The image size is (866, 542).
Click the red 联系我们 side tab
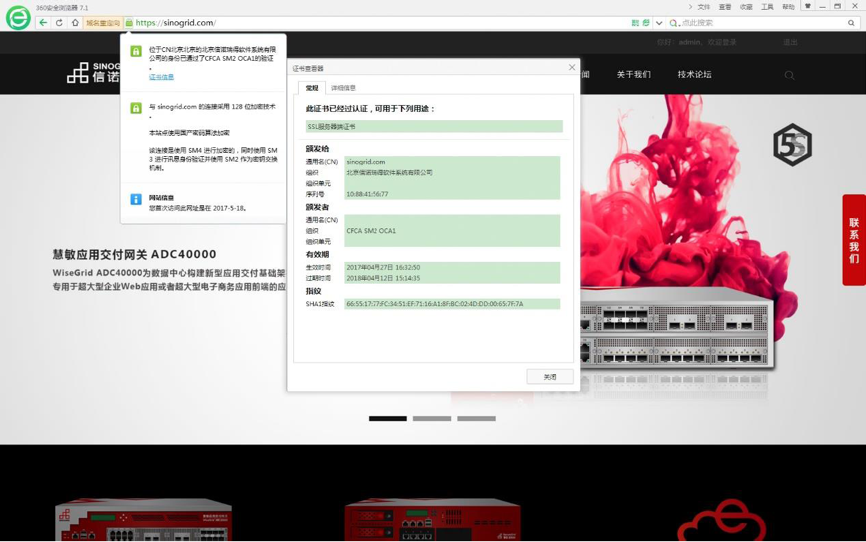853,240
